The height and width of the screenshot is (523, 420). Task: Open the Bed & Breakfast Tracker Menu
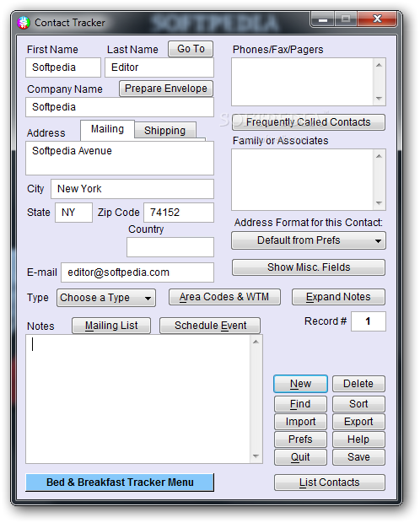[x=120, y=483]
